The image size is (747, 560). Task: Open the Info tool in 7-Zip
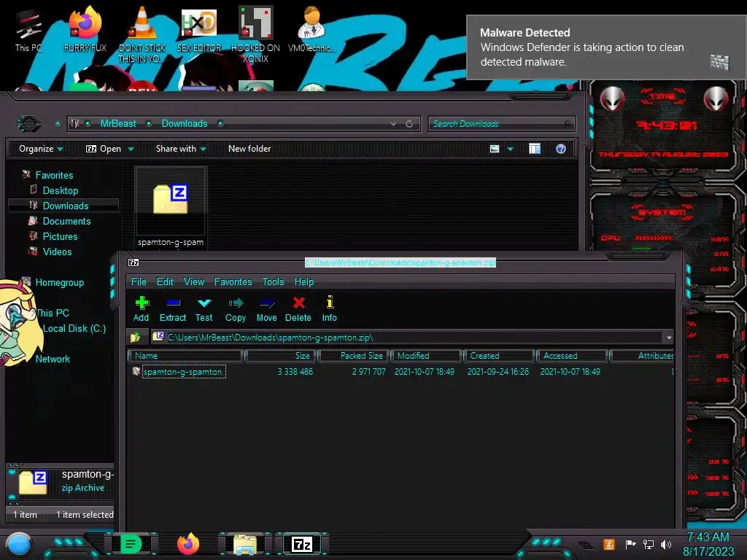(x=329, y=309)
